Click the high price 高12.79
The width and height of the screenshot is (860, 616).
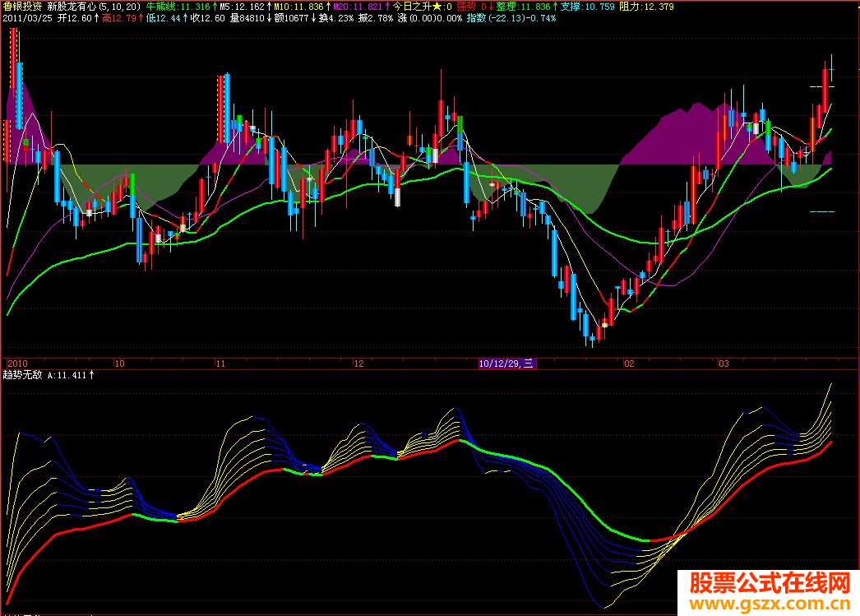(119, 18)
